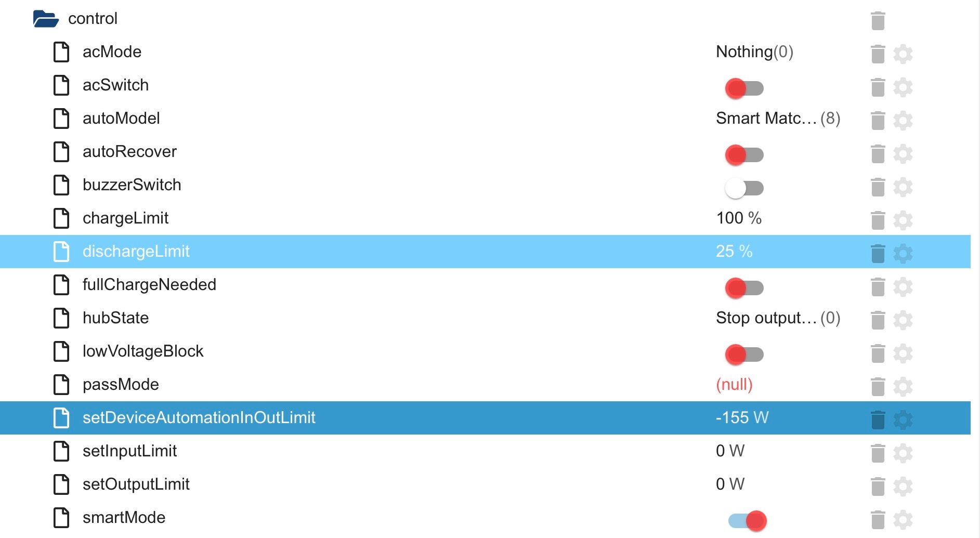Toggle the acSwitch switch
980x538 pixels.
point(744,88)
